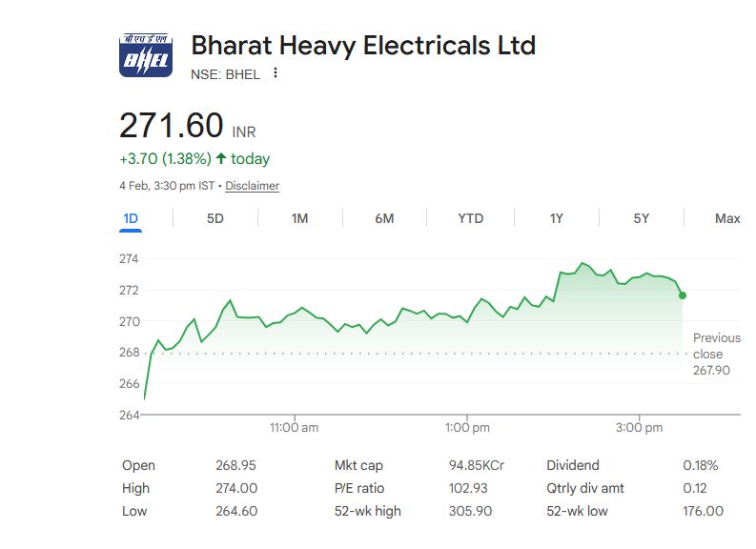Click the P/E ratio label
This screenshot has height=549, width=756.
(358, 488)
